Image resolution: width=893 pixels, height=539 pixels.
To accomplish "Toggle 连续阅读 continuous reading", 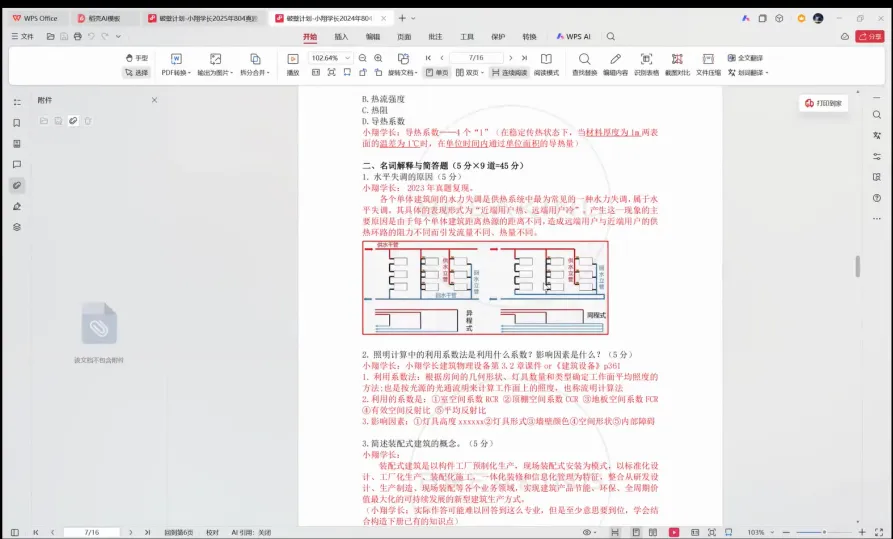I will pyautogui.click(x=509, y=73).
